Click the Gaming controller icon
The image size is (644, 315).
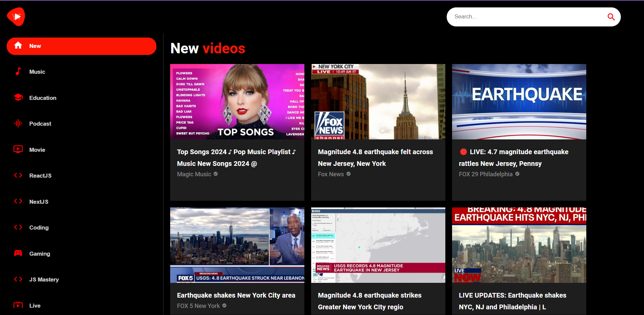pos(18,253)
